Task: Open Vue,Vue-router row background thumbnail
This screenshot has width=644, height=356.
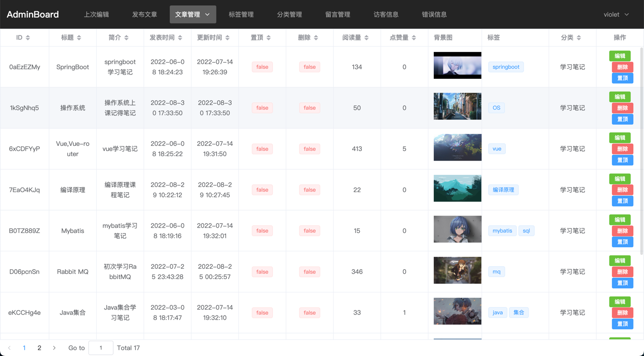Action: pos(458,147)
